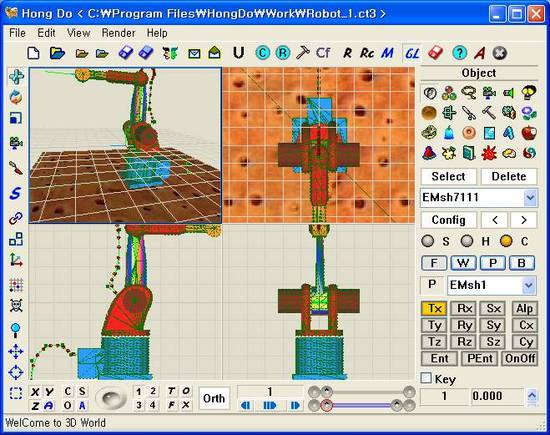This screenshot has width=550, height=435.
Task: Click the magnet U icon in toolbar
Action: pos(239,53)
